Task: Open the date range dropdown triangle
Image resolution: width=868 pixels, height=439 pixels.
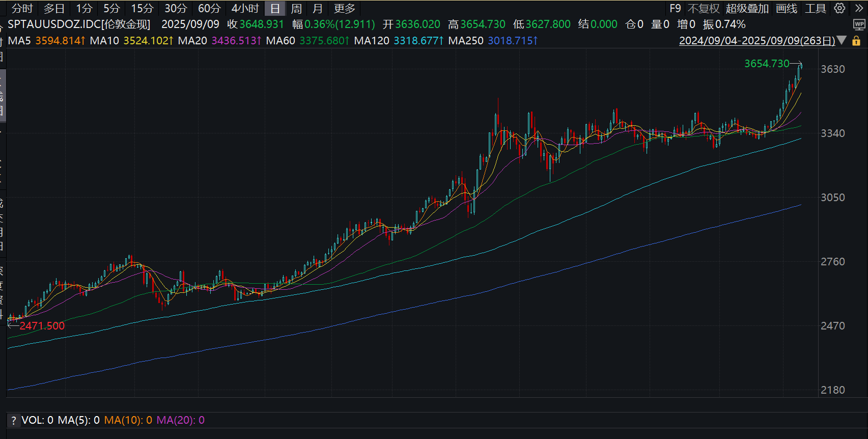Action: 842,40
